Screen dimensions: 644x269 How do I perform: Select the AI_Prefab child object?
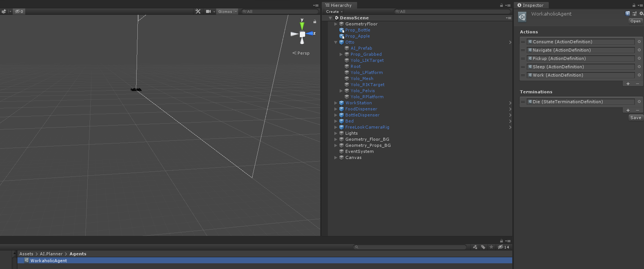[361, 48]
